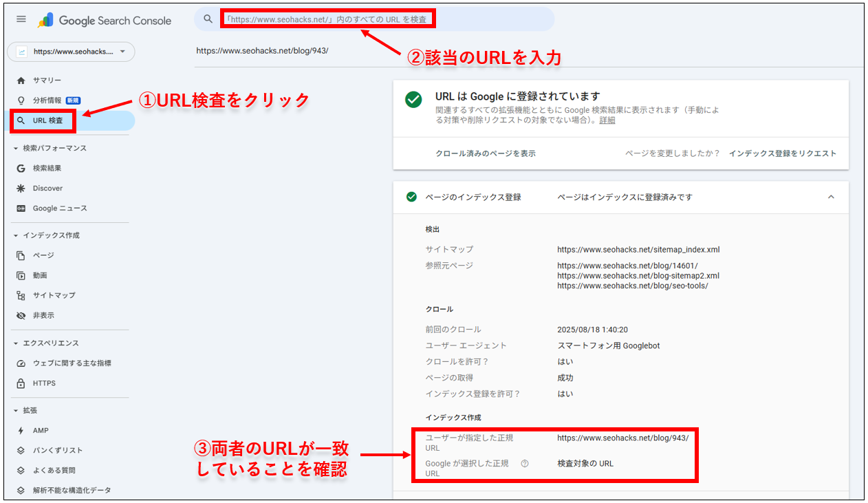Open the hamburger main menu

pyautogui.click(x=21, y=19)
